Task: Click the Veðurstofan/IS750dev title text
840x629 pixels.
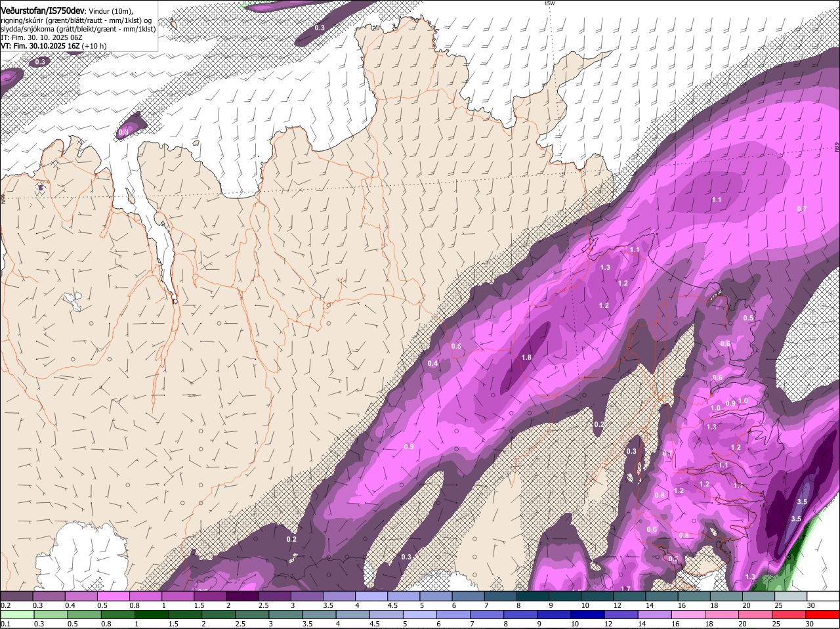Action: click(42, 11)
